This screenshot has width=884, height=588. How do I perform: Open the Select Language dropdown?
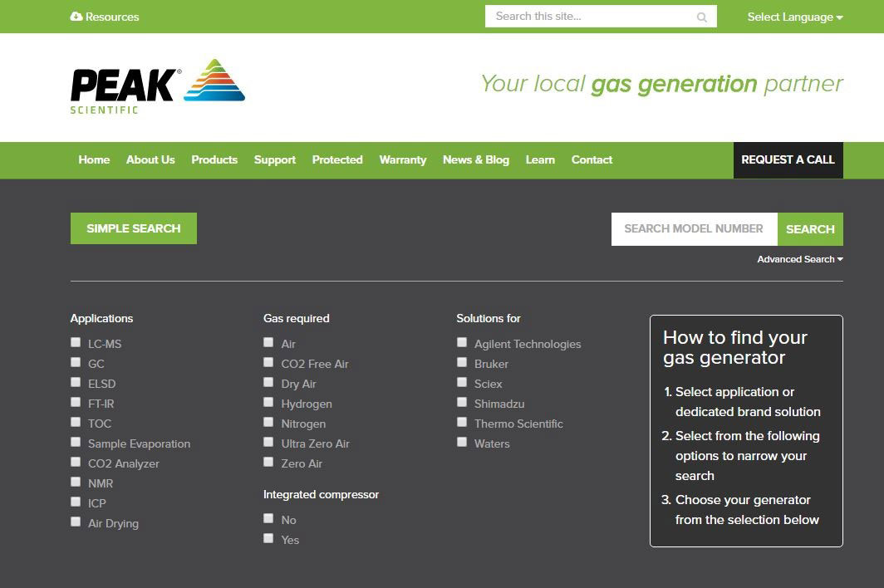(x=794, y=17)
